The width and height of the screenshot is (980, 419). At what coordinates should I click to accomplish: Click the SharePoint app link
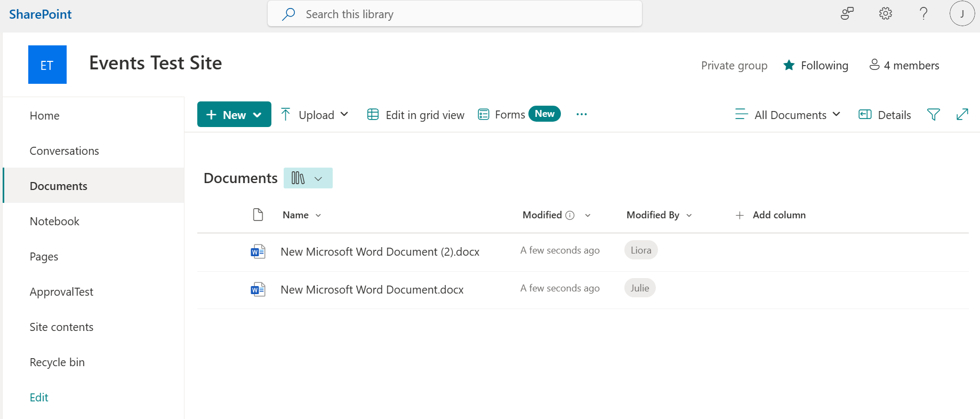[x=41, y=14]
